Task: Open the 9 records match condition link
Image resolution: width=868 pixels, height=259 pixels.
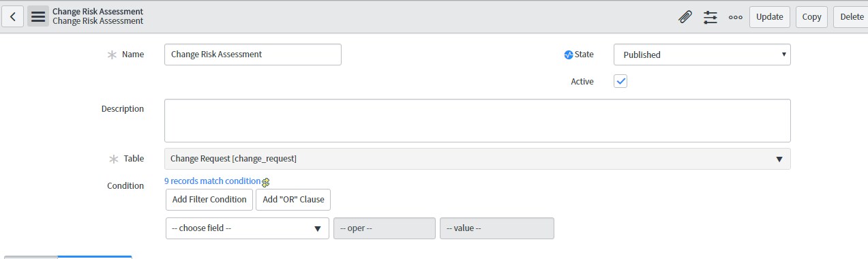Action: [x=213, y=181]
